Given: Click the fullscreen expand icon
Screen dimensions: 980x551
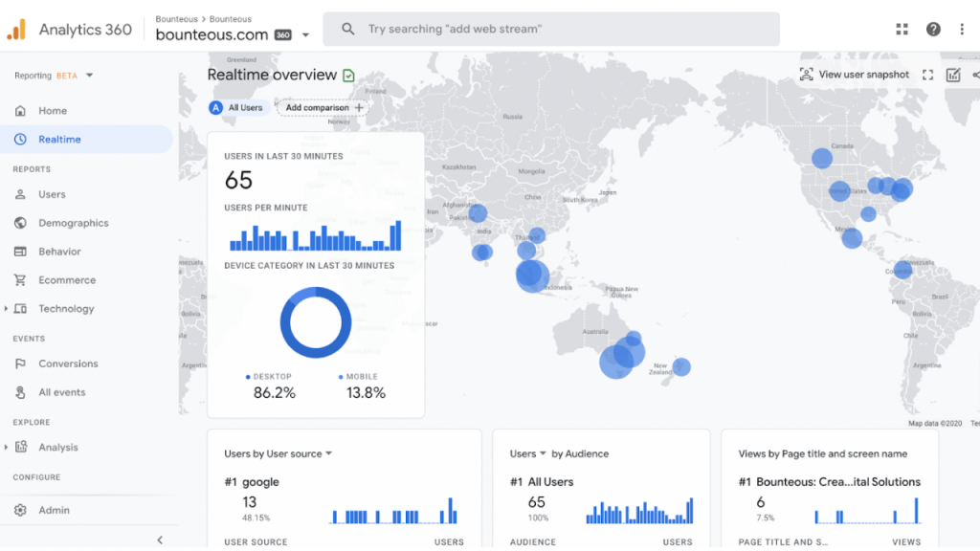Looking at the screenshot, I should coord(927,75).
